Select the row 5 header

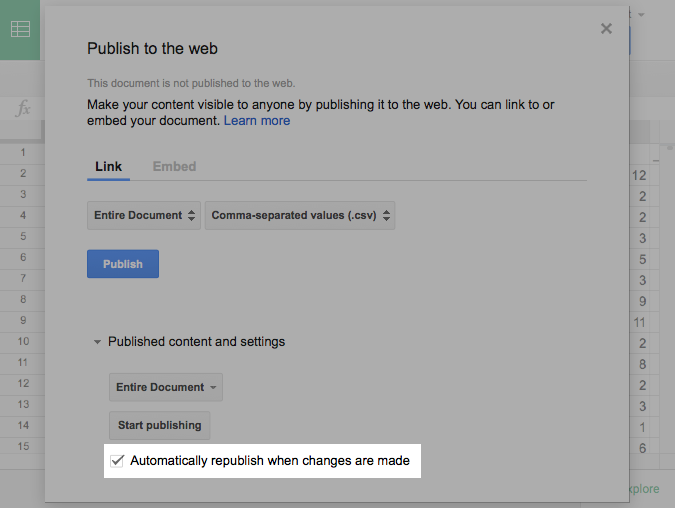pyautogui.click(x=22, y=237)
